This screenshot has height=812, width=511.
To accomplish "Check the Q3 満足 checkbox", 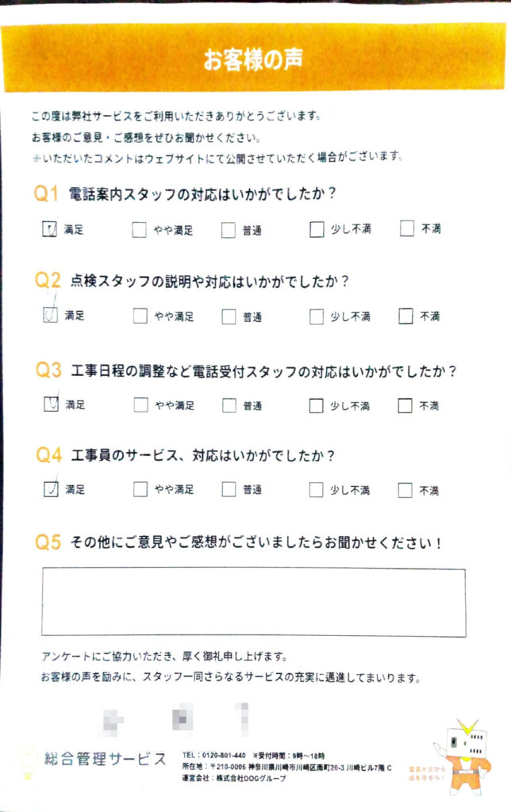I will coord(48,404).
